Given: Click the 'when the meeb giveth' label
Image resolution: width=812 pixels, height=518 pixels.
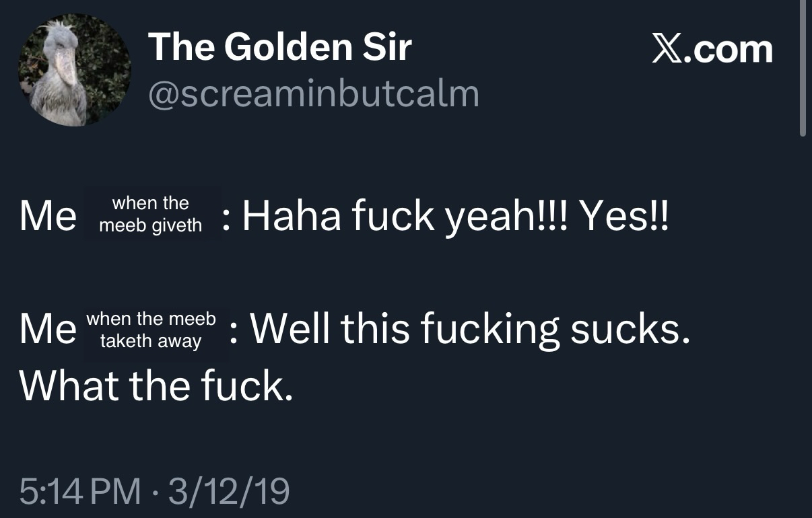Looking at the screenshot, I should point(151,214).
